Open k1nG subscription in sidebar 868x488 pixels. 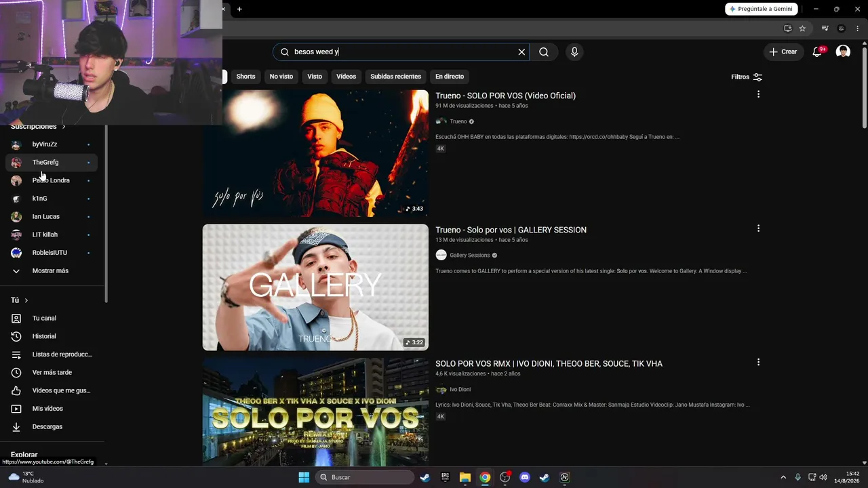pos(52,199)
